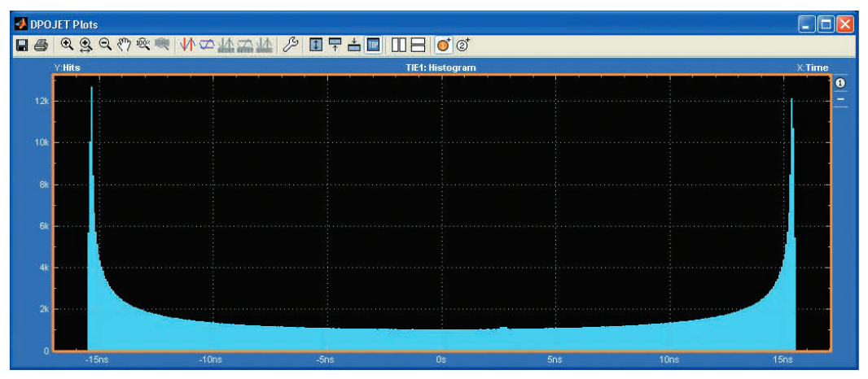This screenshot has width=868, height=379.
Task: Switch to stacked plot layout
Action: pyautogui.click(x=418, y=46)
